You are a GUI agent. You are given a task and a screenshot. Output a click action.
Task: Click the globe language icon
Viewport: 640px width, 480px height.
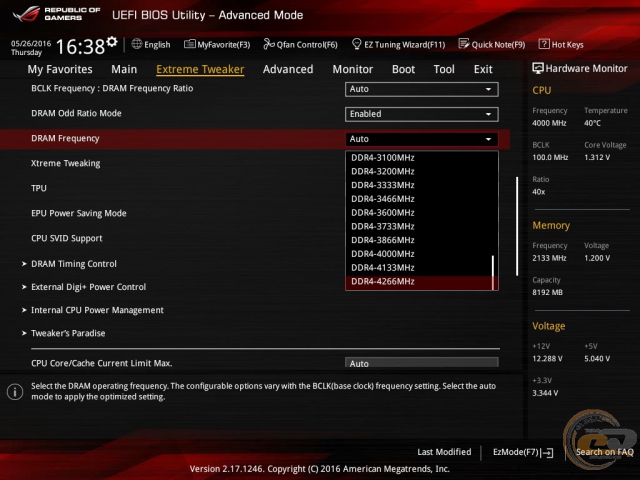click(x=137, y=44)
